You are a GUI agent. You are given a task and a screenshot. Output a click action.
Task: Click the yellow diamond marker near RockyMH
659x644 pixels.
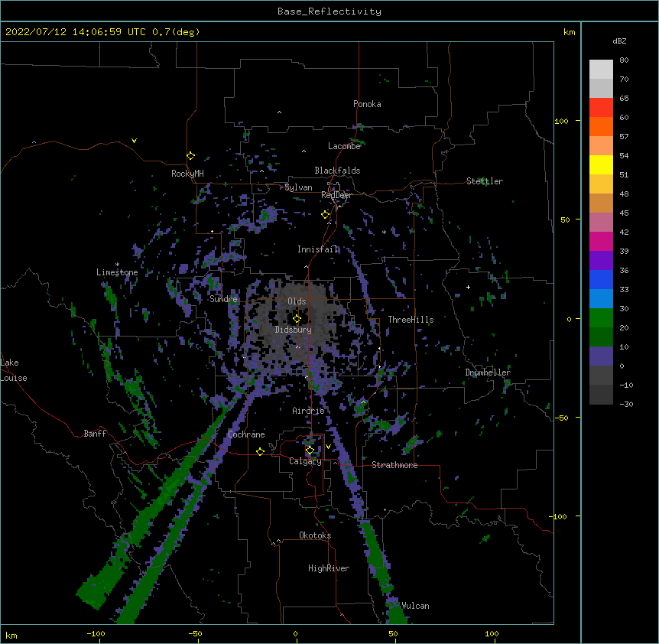pos(190,156)
